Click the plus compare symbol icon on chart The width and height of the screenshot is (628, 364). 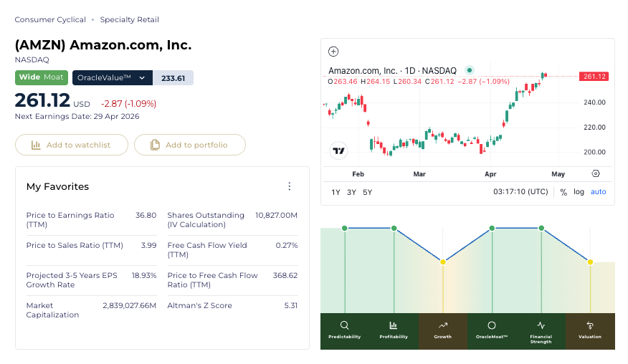pyautogui.click(x=333, y=52)
